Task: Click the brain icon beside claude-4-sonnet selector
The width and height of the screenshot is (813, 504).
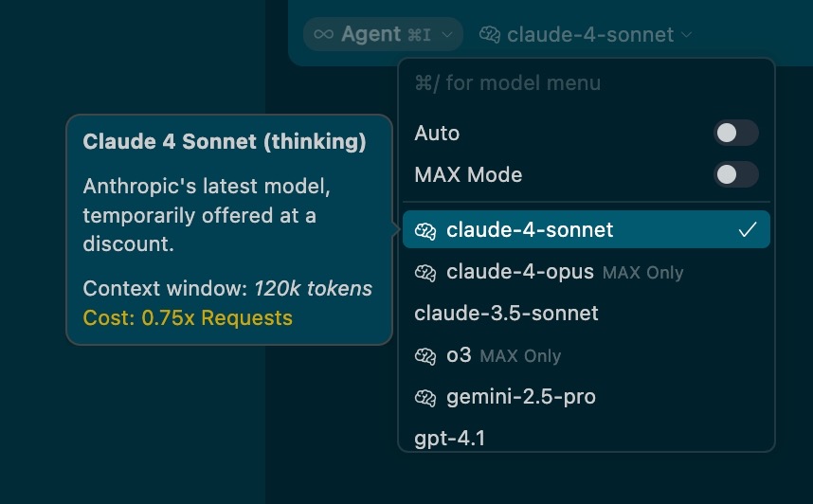Action: point(489,35)
